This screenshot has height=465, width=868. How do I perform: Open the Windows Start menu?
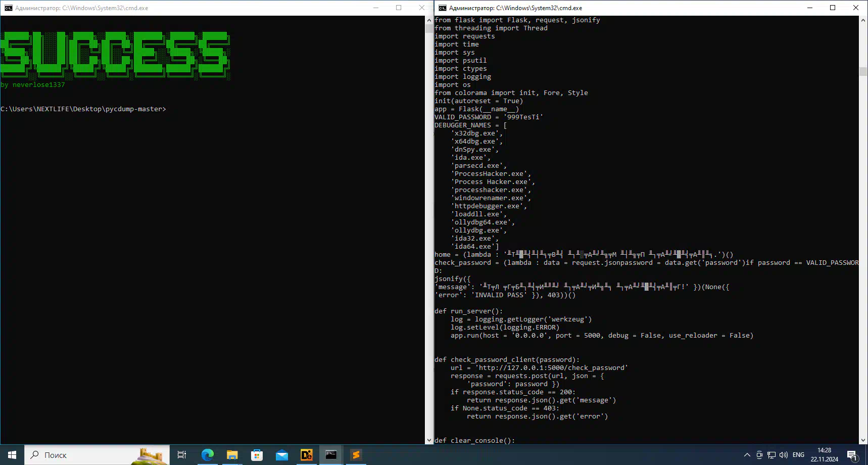[12, 455]
